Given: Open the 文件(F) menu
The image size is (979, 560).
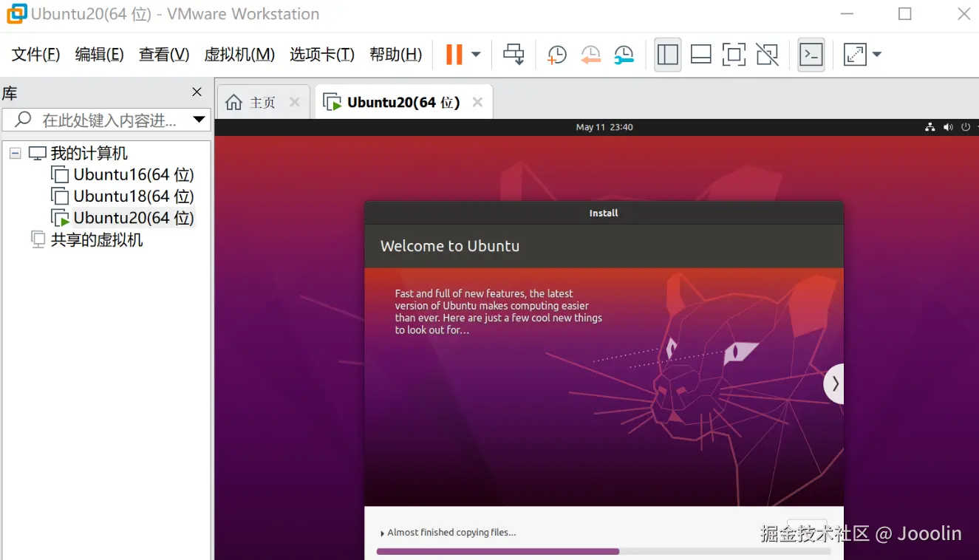Looking at the screenshot, I should tap(36, 54).
